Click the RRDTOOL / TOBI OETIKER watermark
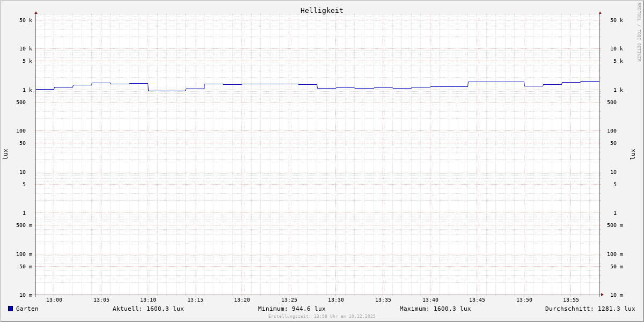Viewport: 644px width, 322px height. point(639,32)
